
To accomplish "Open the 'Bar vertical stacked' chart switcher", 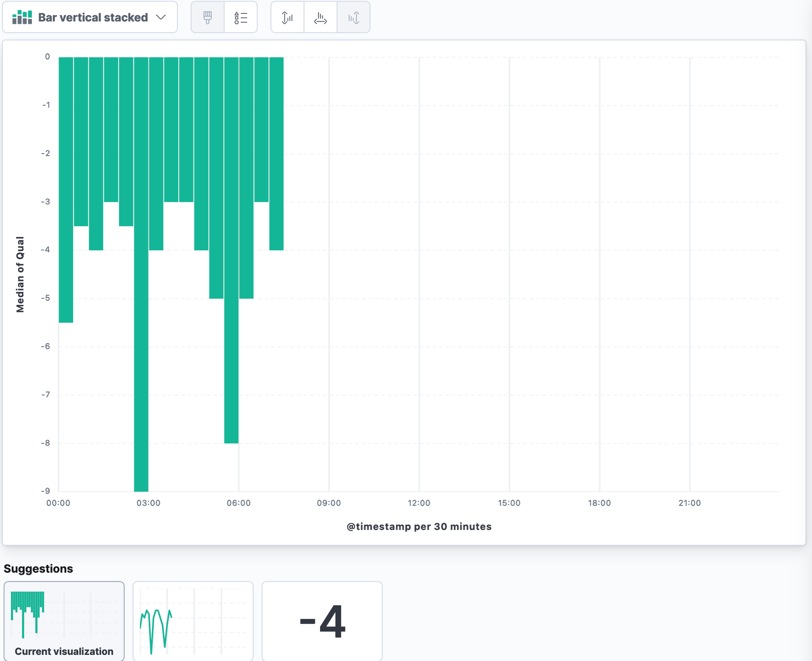I will (x=93, y=17).
